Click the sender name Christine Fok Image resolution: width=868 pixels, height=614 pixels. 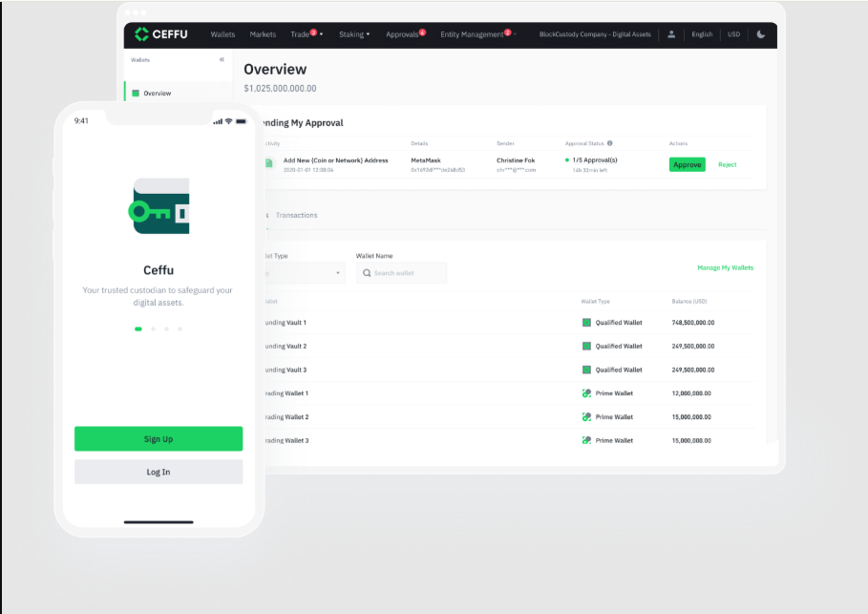pyautogui.click(x=516, y=160)
